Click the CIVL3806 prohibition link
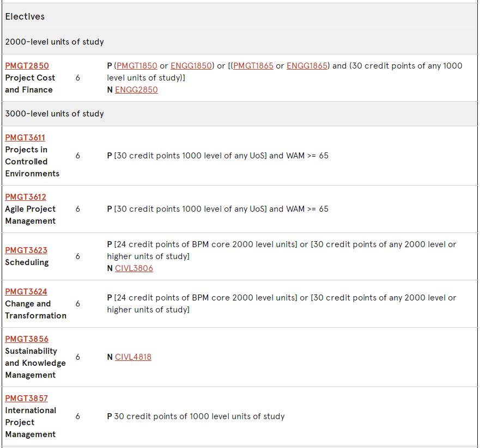 (x=134, y=268)
